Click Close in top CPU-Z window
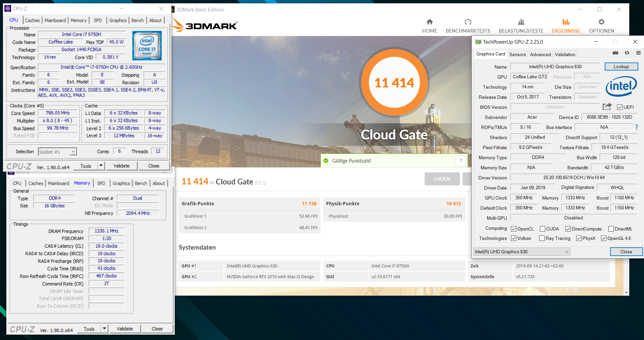This screenshot has width=644, height=340. click(154, 166)
